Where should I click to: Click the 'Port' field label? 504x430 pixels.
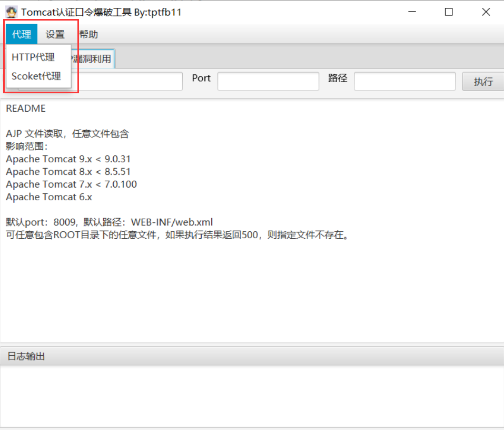pos(201,78)
